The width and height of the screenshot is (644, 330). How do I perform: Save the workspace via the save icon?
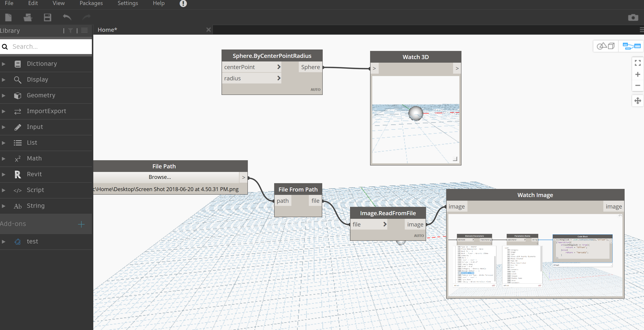[x=47, y=17]
